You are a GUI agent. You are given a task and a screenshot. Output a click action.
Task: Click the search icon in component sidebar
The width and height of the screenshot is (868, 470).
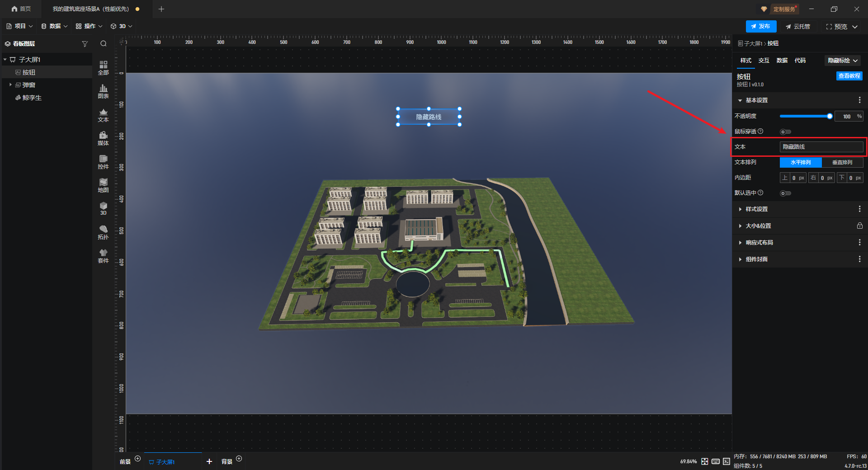pyautogui.click(x=104, y=44)
